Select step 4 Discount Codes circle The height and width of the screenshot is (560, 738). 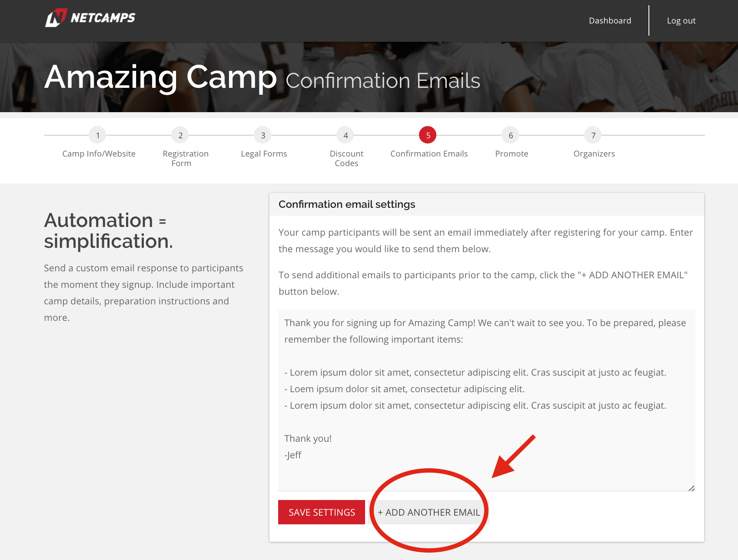coord(345,135)
